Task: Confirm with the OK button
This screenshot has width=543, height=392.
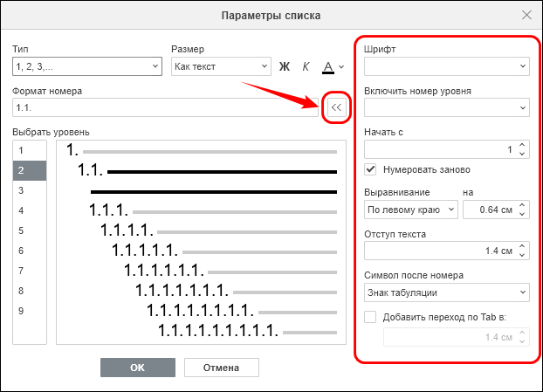Action: 138,368
